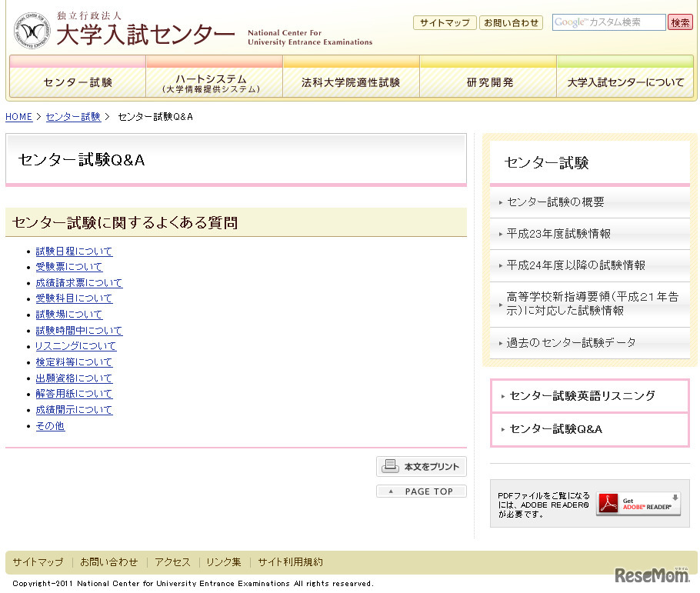Open お問い合わせ in the header

[x=511, y=22]
